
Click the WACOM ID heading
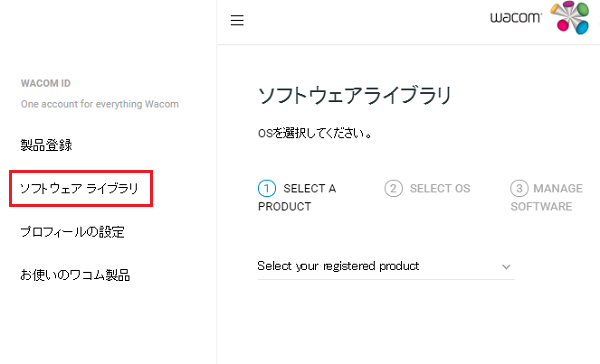click(46, 83)
